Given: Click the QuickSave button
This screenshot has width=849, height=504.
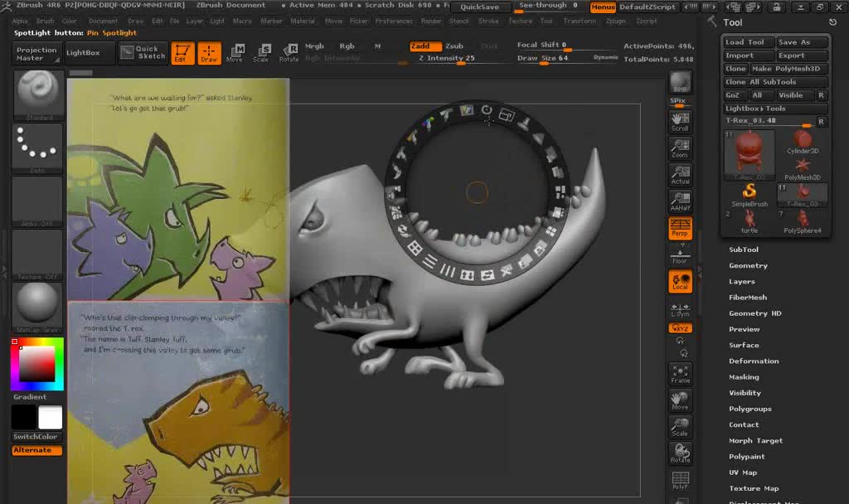Looking at the screenshot, I should pos(480,7).
